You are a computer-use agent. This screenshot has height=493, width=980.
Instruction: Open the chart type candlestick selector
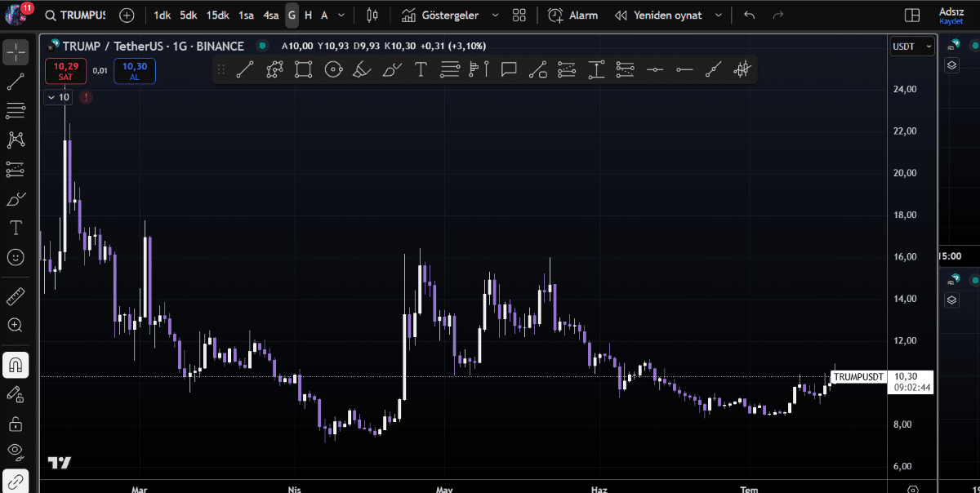pyautogui.click(x=372, y=15)
